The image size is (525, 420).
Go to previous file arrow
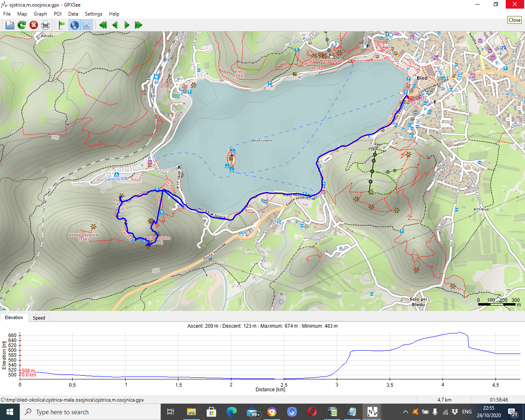(115, 25)
